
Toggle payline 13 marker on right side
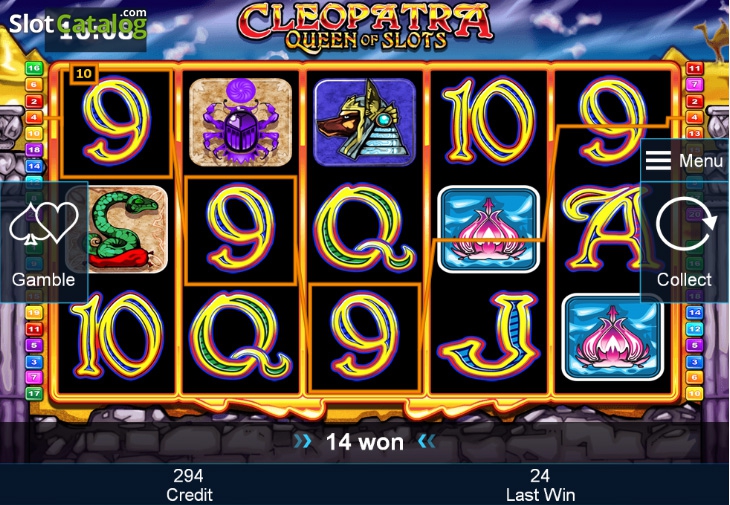(x=694, y=134)
